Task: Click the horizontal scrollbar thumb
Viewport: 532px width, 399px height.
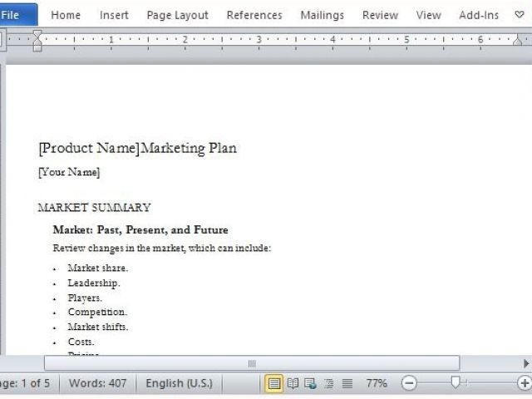Action: point(252,363)
